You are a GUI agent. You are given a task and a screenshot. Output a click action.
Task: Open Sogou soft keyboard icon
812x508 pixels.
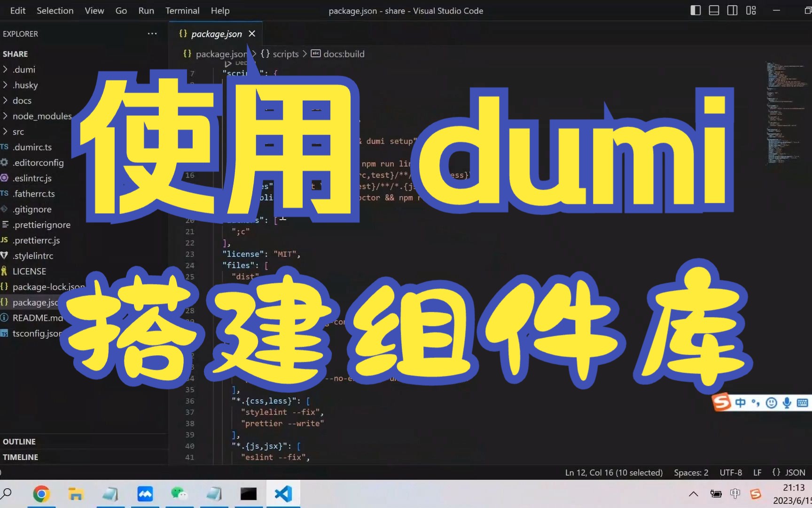coord(803,403)
